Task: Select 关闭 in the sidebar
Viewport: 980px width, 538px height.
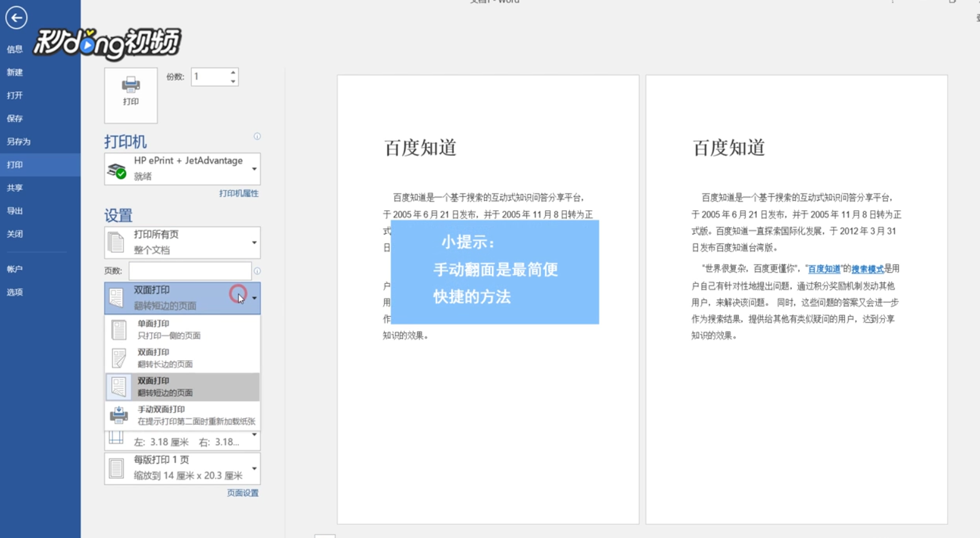Action: 15,234
